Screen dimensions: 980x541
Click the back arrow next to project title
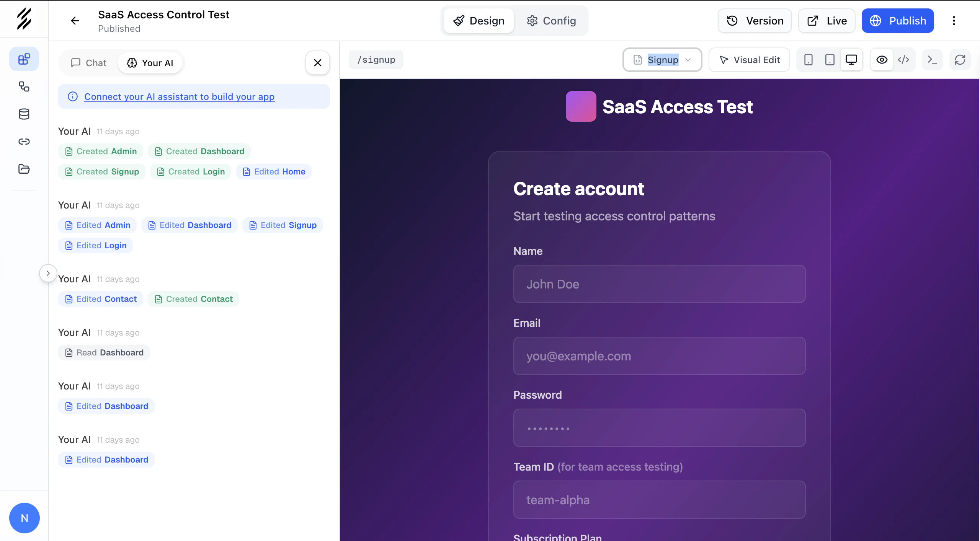[x=75, y=21]
